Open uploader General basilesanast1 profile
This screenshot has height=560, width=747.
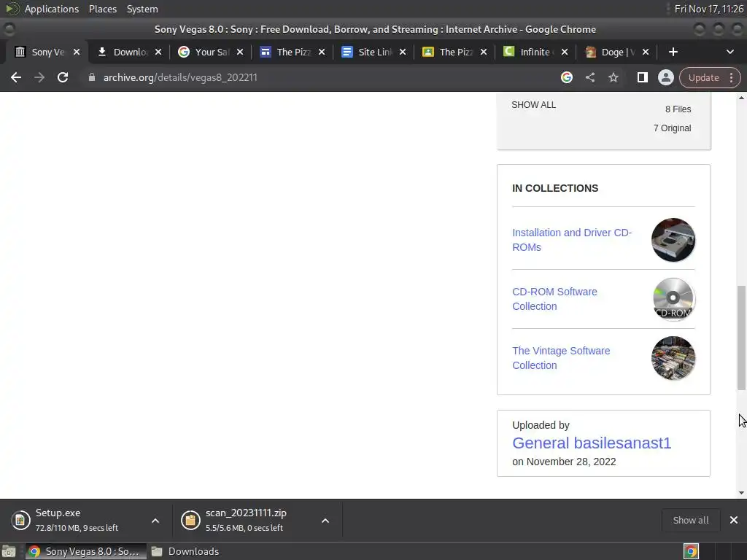tap(591, 443)
